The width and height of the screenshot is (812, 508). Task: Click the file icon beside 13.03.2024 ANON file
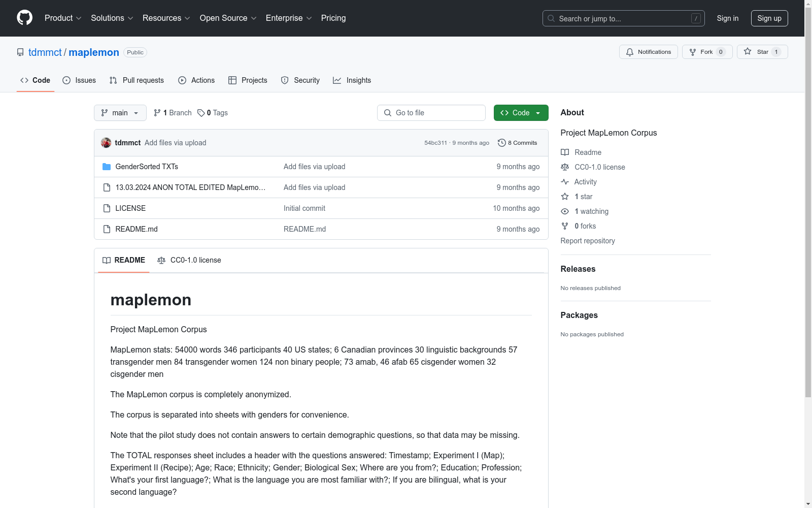107,187
